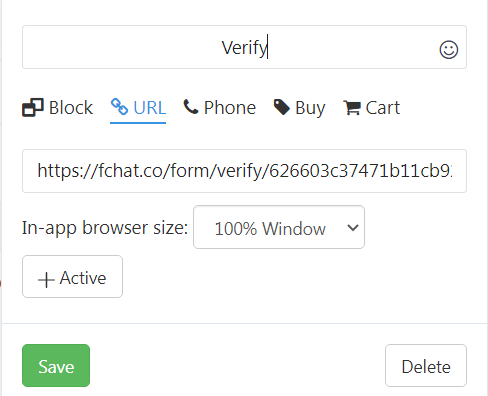Click the chain link URL icon
488x396 pixels.
coord(119,107)
